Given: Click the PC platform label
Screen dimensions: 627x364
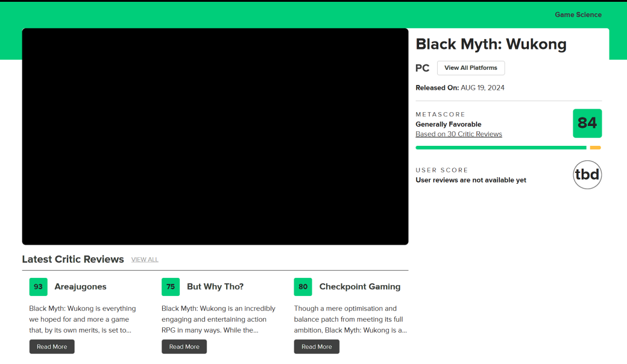Looking at the screenshot, I should pyautogui.click(x=422, y=68).
